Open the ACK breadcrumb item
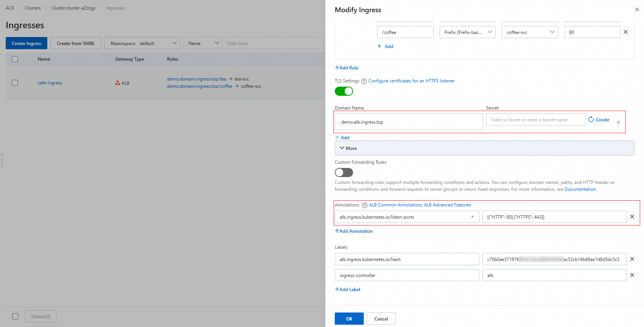Screen dimensions: 644x327 (x=10, y=8)
